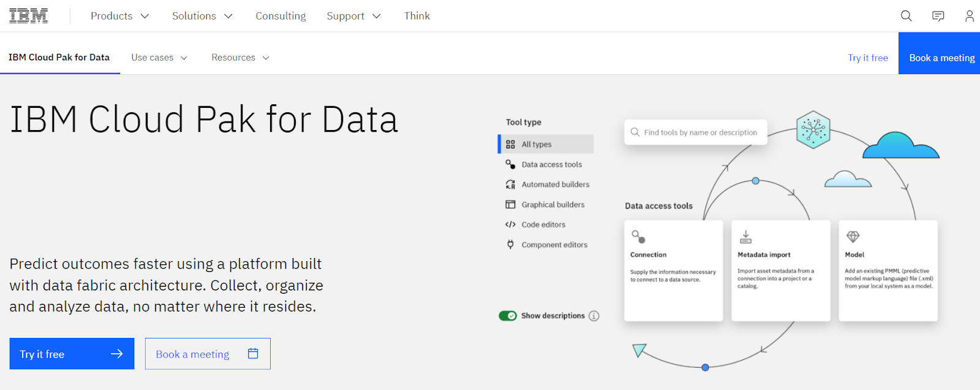Click the Data access tools icon in list

tap(510, 164)
